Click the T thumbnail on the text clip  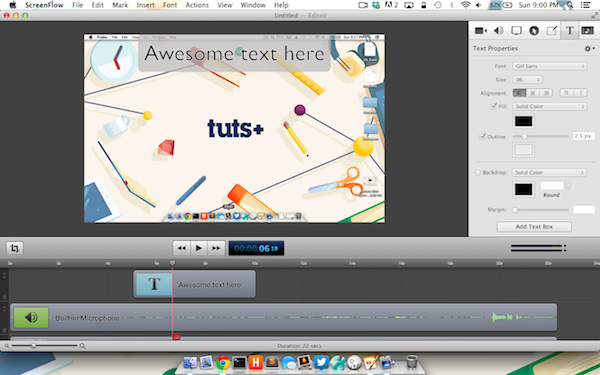[x=154, y=284]
